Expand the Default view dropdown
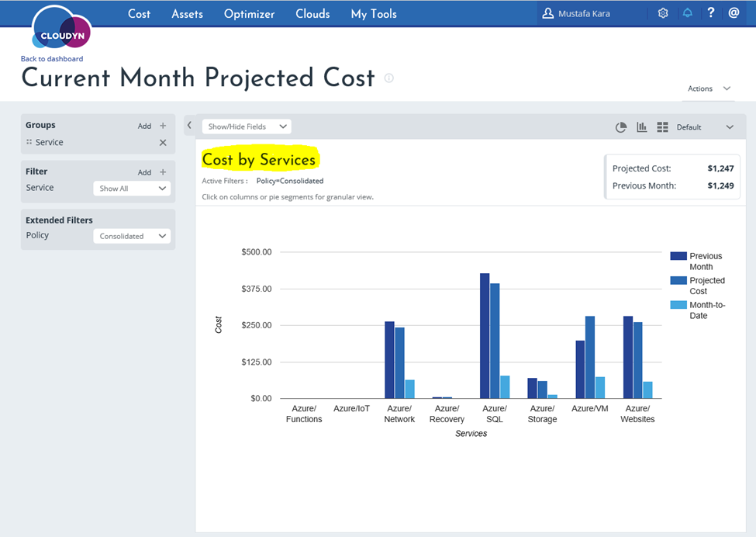The height and width of the screenshot is (537, 756). click(705, 127)
